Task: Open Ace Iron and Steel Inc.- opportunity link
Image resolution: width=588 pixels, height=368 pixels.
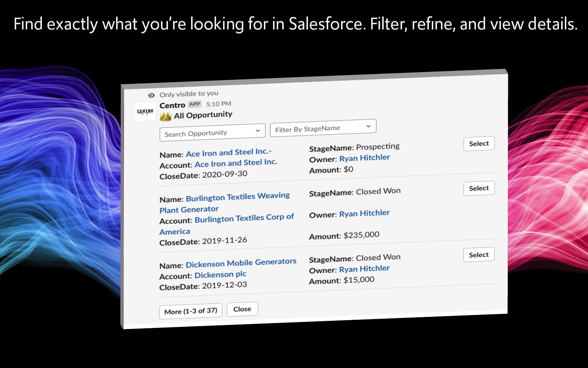Action: point(229,152)
